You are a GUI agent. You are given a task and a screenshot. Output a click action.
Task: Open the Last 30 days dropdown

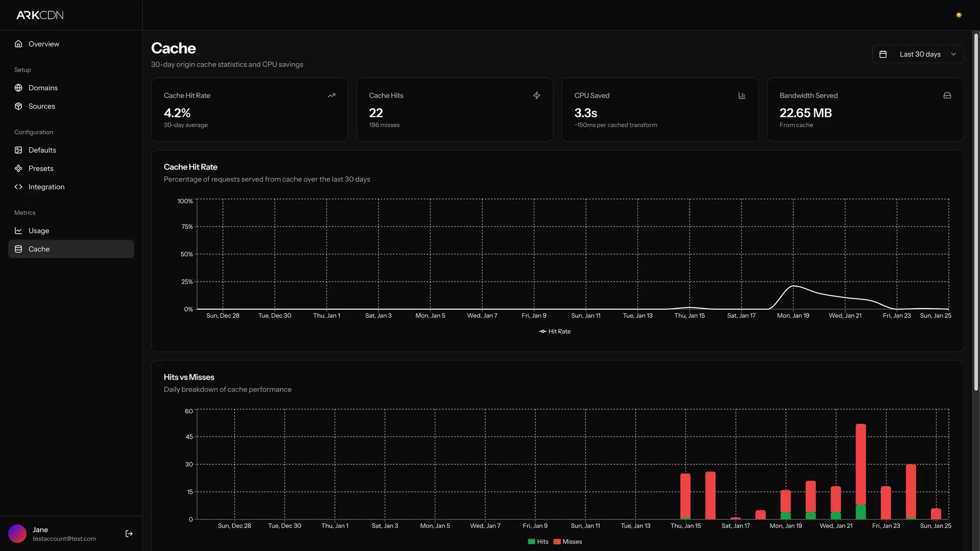point(918,54)
